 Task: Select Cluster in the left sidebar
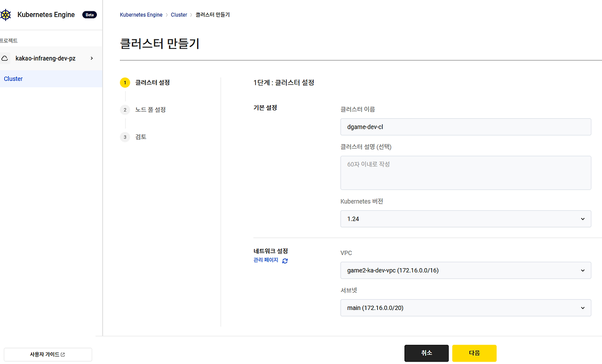pos(51,79)
